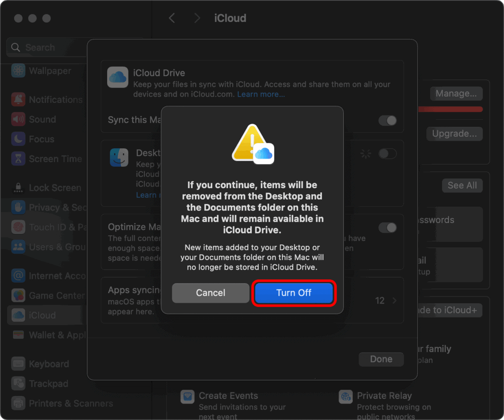Toggle Optimize Mac Storage switch
This screenshot has width=504, height=420.
click(x=387, y=228)
